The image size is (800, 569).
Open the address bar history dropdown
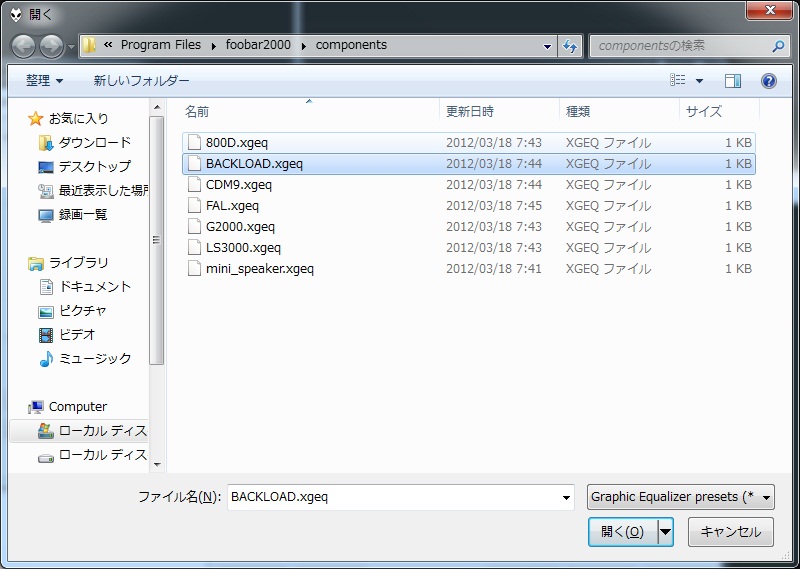point(547,46)
